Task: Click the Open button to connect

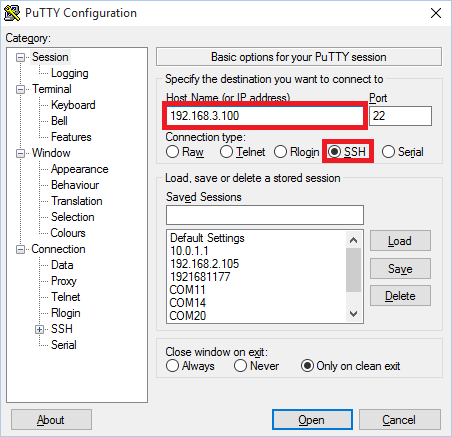Action: click(x=312, y=420)
